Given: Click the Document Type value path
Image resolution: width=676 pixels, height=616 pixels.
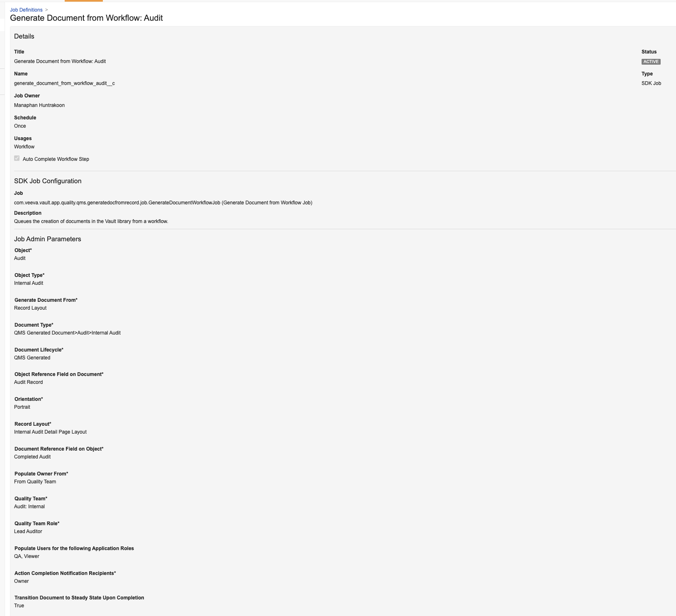Looking at the screenshot, I should 67,333.
